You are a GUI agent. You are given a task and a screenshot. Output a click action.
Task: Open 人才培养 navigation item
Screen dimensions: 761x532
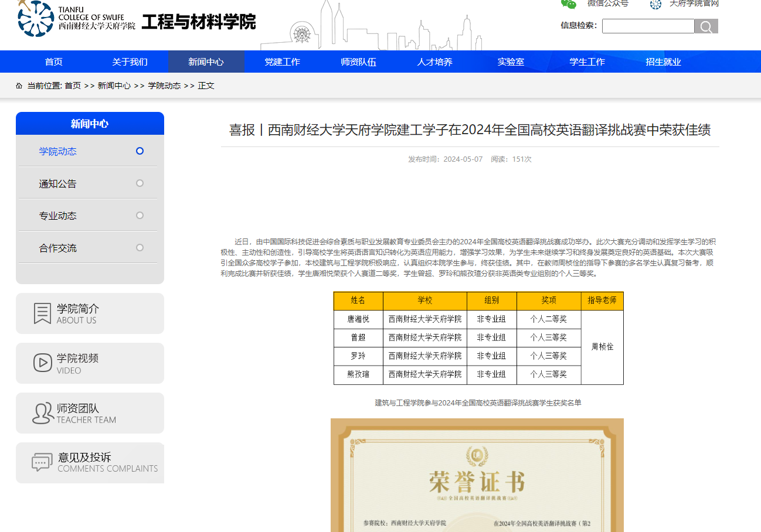435,62
